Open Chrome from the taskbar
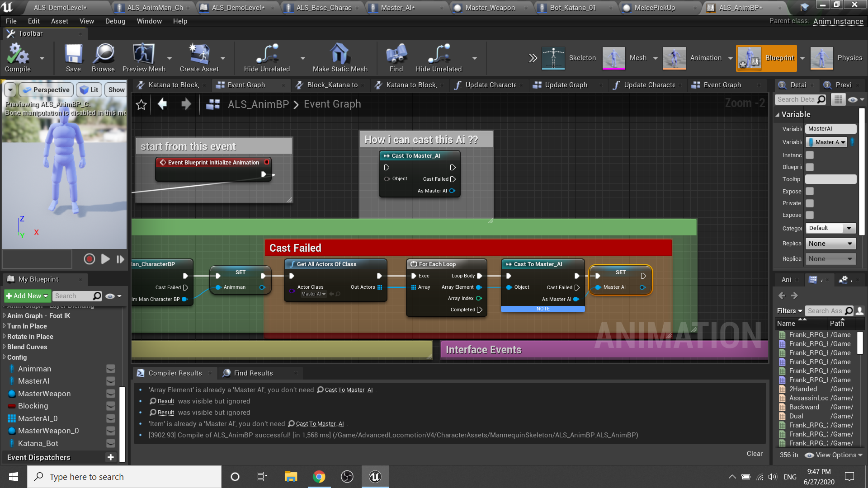This screenshot has width=868, height=488. click(319, 477)
